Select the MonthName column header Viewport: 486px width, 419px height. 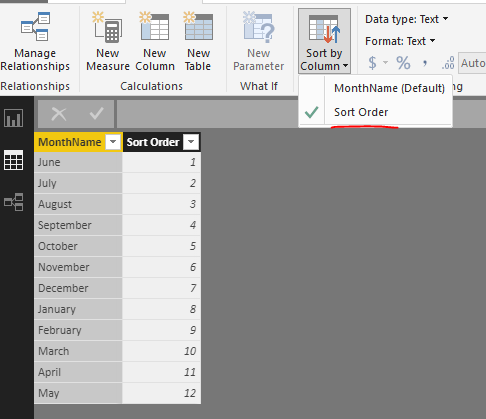[70, 142]
